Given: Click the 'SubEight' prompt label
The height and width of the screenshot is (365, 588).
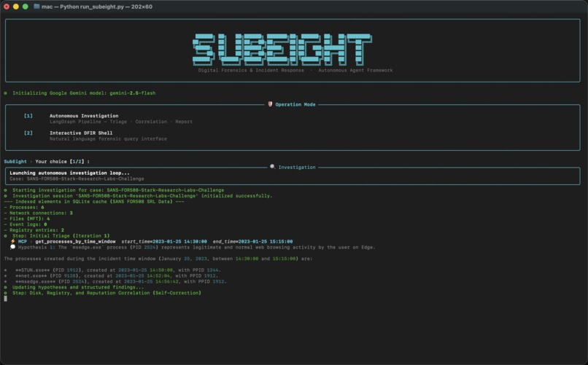Looking at the screenshot, I should [x=15, y=161].
